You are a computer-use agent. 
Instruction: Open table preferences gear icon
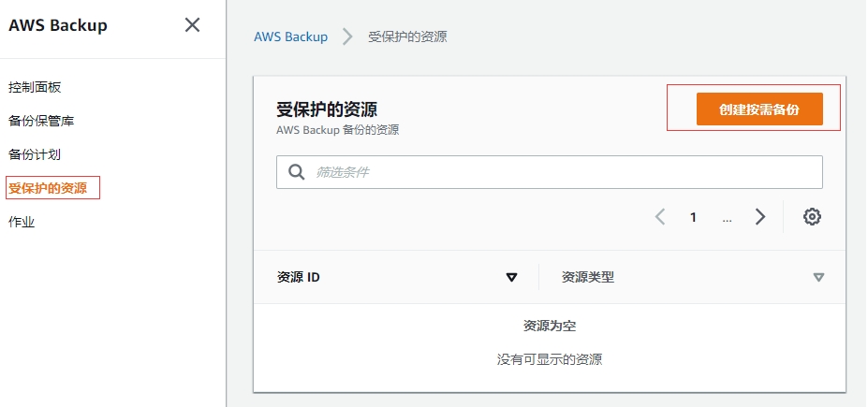(x=812, y=217)
